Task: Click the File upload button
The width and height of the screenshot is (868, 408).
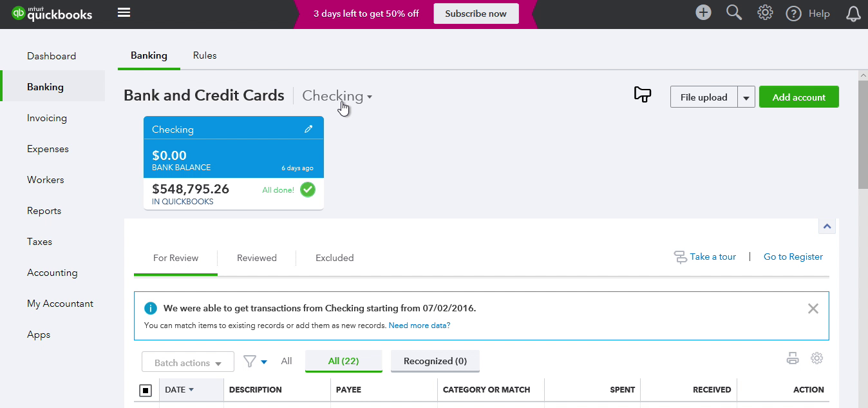Action: click(704, 97)
